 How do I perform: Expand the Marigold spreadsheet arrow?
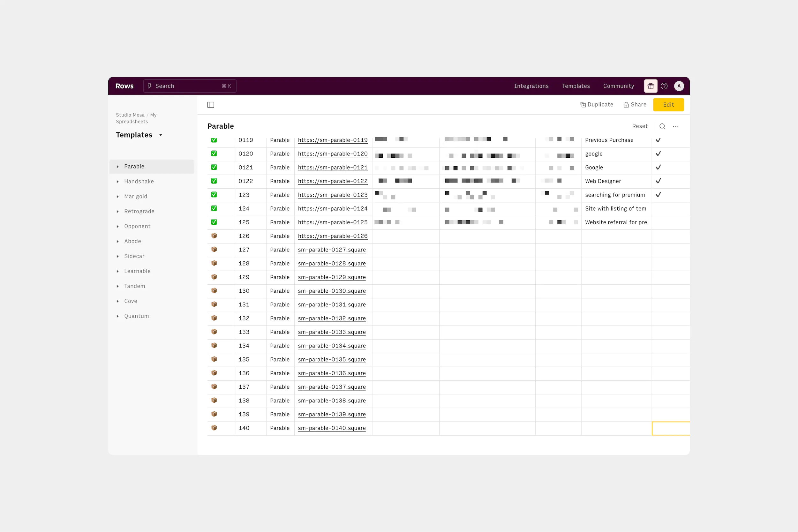(118, 197)
